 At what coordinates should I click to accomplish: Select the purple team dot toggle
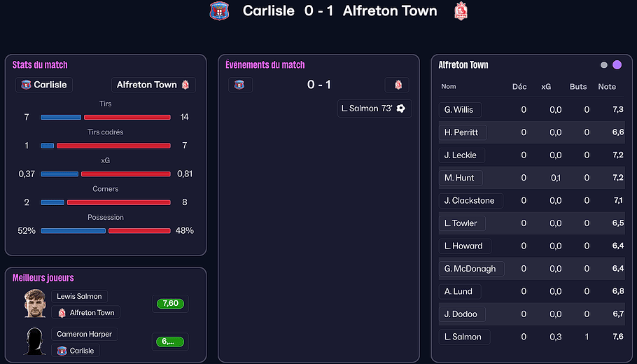(x=617, y=65)
